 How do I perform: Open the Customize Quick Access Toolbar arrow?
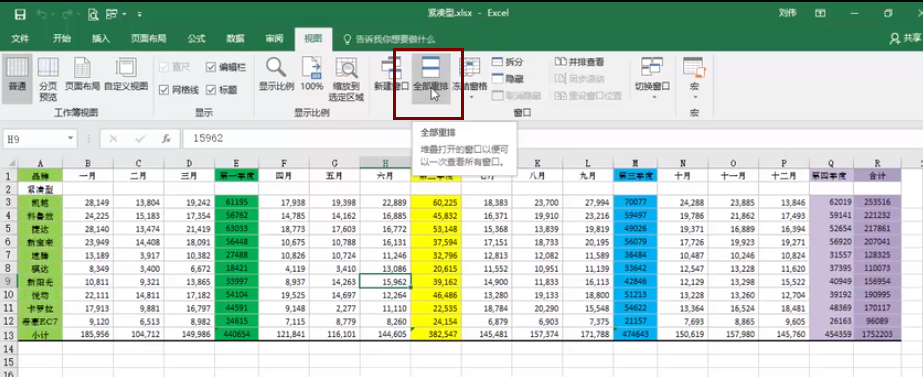[140, 14]
